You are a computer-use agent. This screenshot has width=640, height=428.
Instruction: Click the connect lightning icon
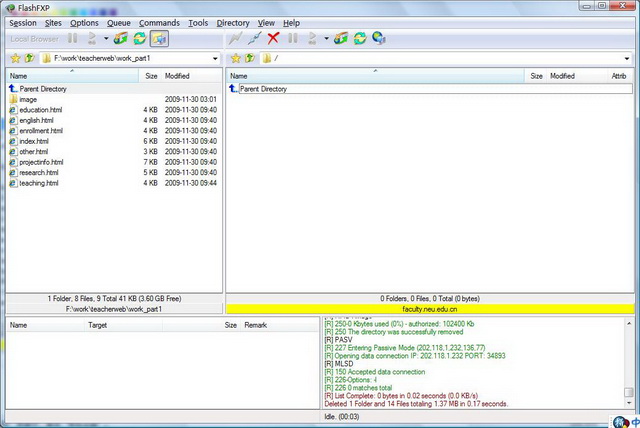[235, 38]
